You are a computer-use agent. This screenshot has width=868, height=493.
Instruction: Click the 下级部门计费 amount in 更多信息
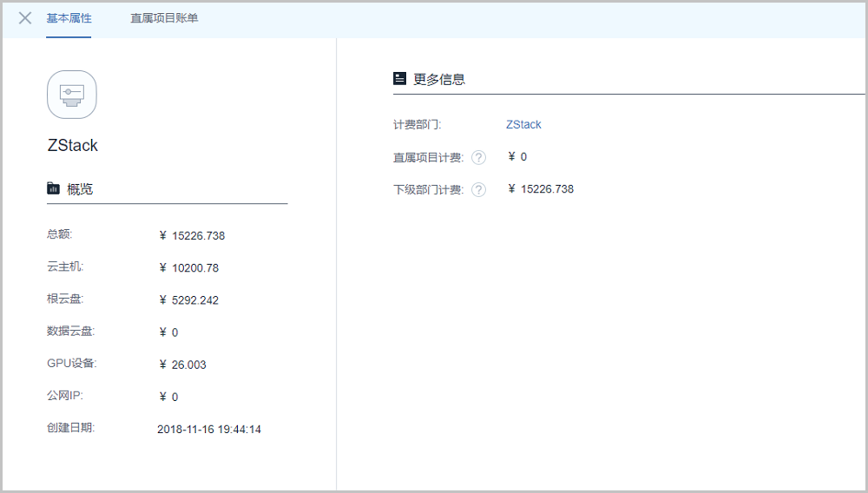[541, 188]
